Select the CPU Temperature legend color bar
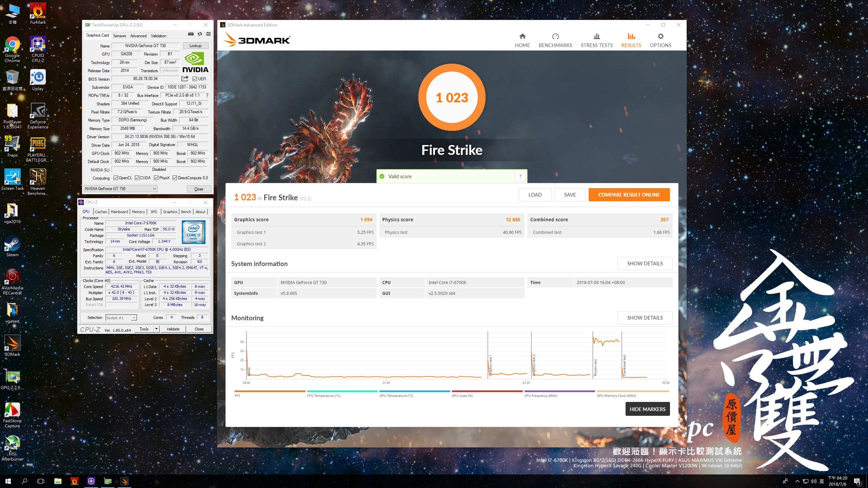This screenshot has width=868, height=488. (342, 391)
